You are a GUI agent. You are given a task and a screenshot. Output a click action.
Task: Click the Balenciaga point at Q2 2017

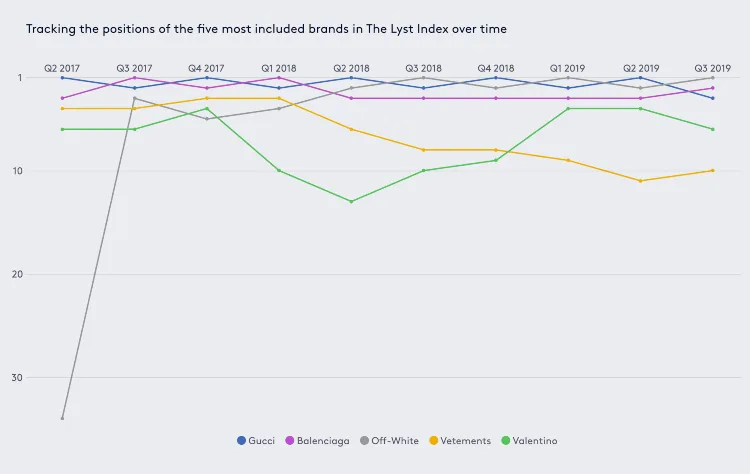coord(62,98)
